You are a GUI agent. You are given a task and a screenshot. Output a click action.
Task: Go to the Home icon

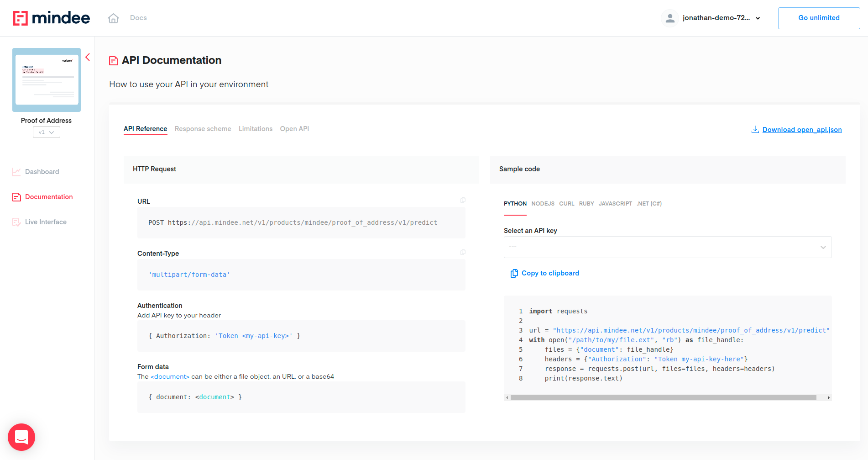coord(113,18)
